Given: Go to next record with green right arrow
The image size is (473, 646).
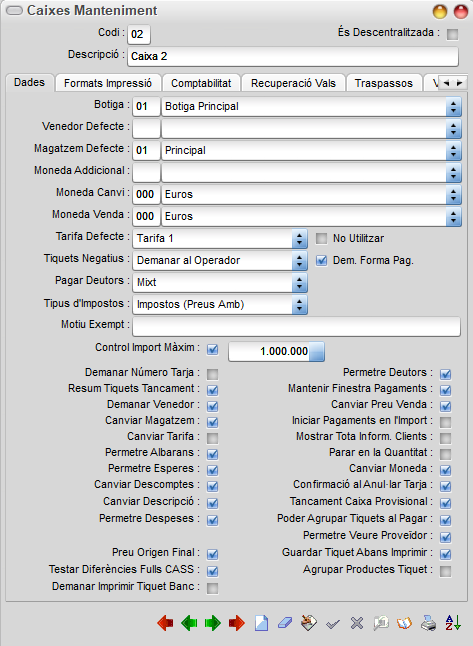Looking at the screenshot, I should (x=213, y=623).
